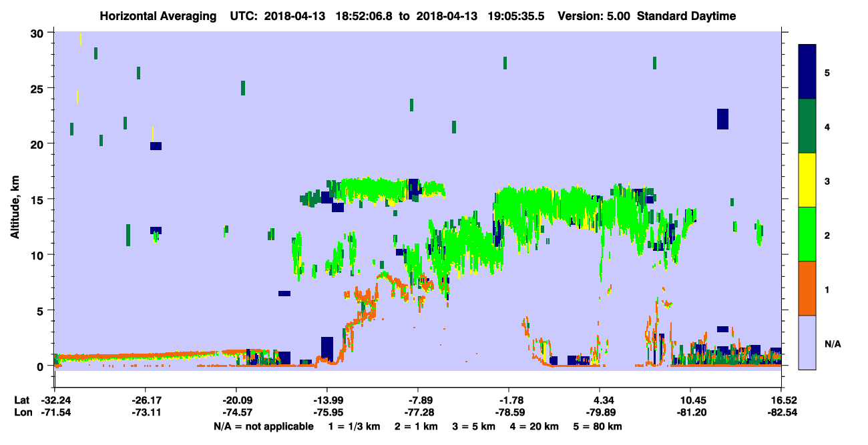Click the orange level 1 colorbar segment
The width and height of the screenshot is (868, 445).
pyautogui.click(x=807, y=288)
